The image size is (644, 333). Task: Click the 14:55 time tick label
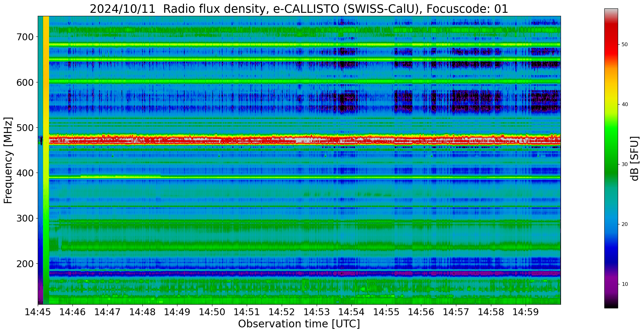tap(386, 312)
